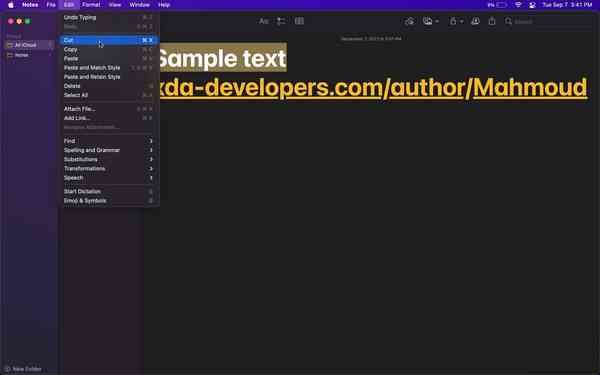Open the View menu
Viewport: 600px width, 375px height.
(115, 5)
